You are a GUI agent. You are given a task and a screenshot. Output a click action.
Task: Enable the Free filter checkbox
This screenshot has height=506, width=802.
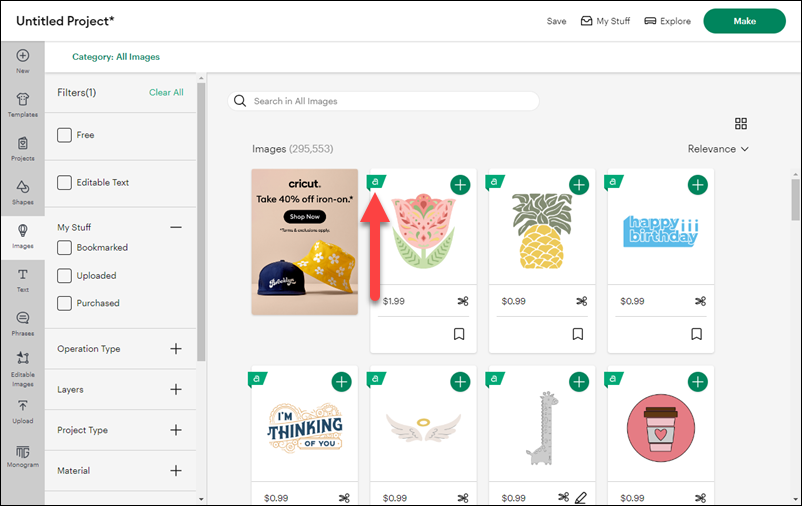coord(65,135)
